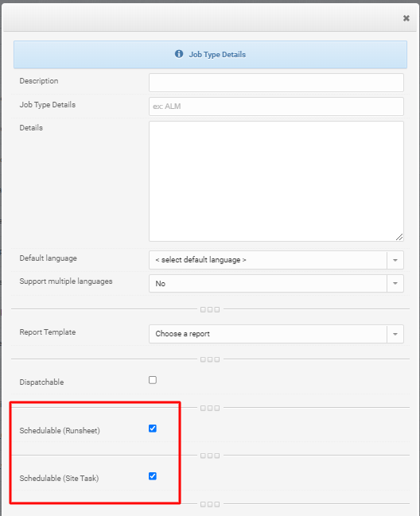Uncheck the Schedulable (Site Task) checkbox
420x516 pixels.
coord(153,476)
